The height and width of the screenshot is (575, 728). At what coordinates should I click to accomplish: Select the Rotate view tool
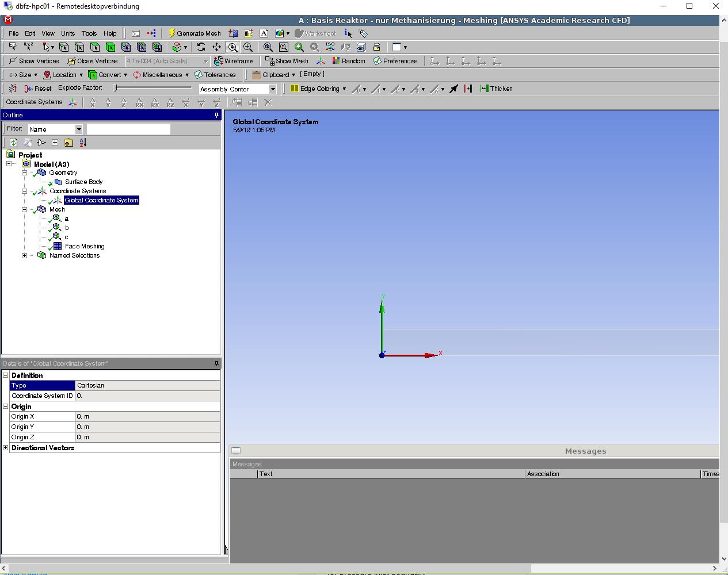tap(200, 47)
